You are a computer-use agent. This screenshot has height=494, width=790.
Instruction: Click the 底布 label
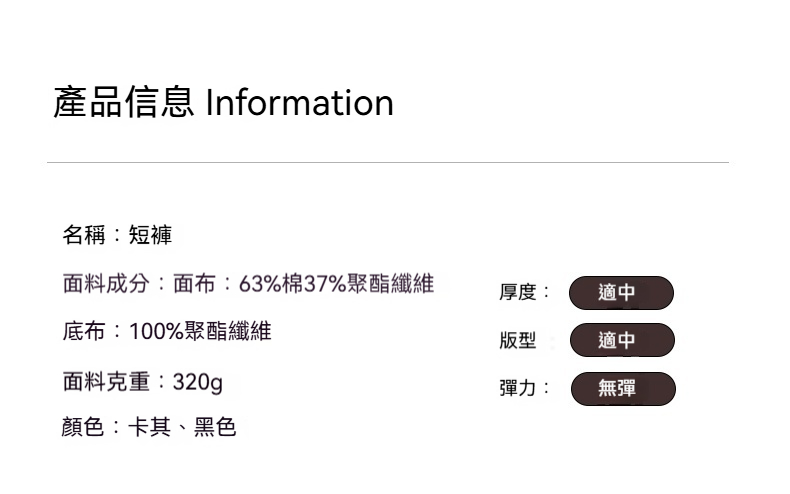tap(84, 331)
